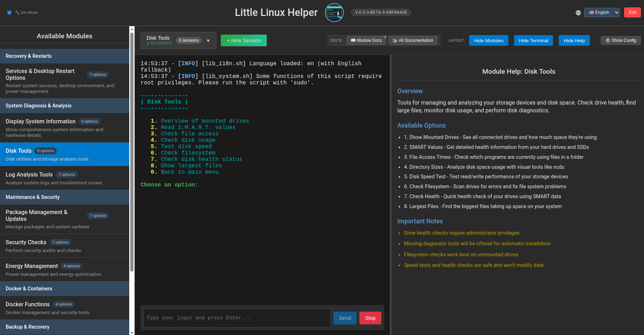Select Log Analysis Tools module
This screenshot has width=644, height=335.
coord(64,178)
